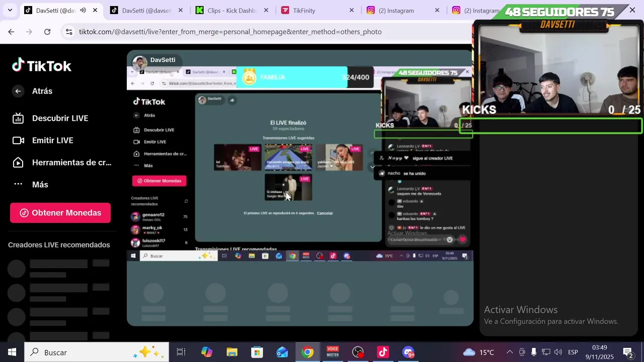Click the tiktok.com address bar
644x362 pixels.
click(230, 32)
